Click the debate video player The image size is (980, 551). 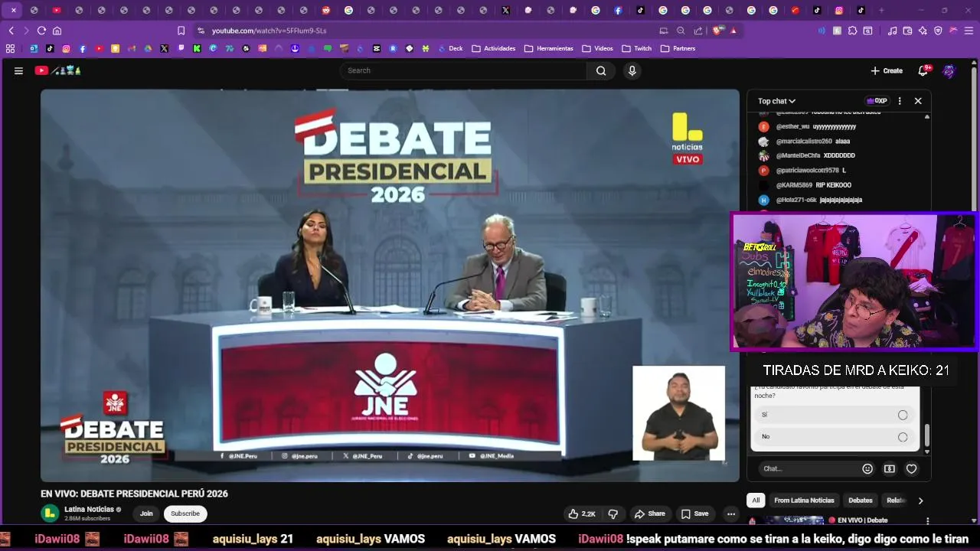390,285
